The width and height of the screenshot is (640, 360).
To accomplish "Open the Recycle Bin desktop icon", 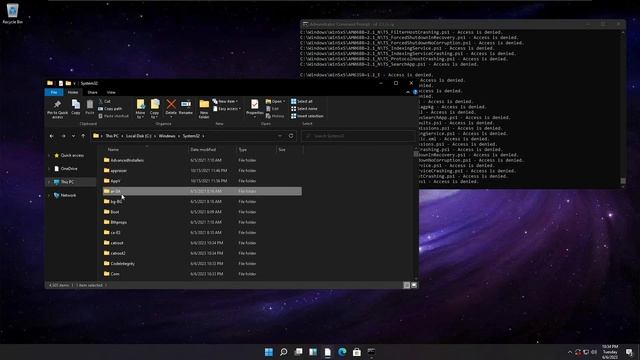I will tap(13, 13).
